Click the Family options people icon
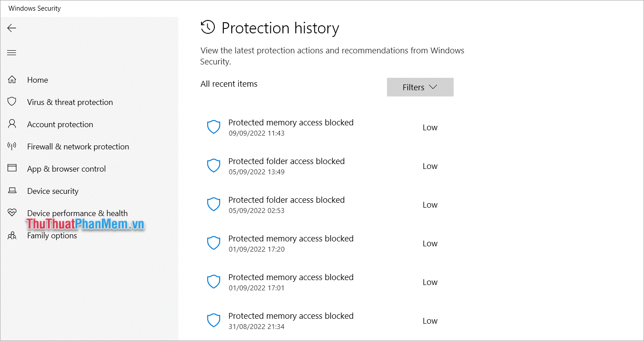 (x=12, y=235)
